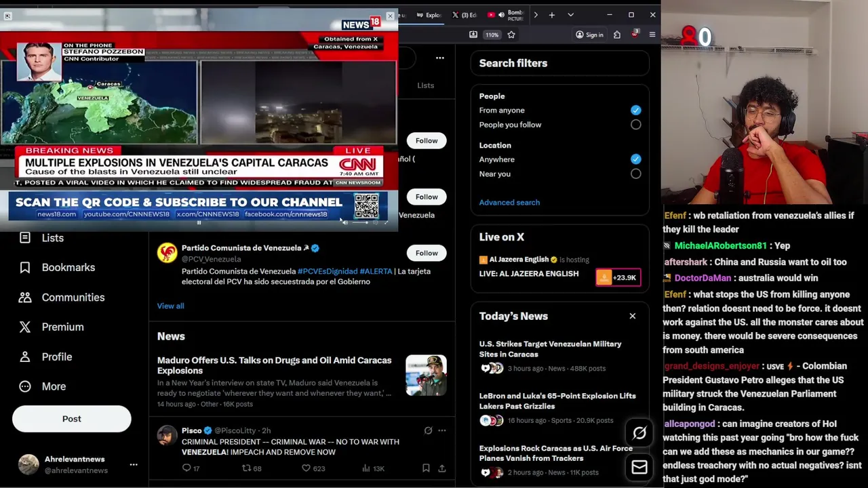Viewport: 868px width, 488px height.
Task: Select Near you location radio option
Action: pos(635,174)
